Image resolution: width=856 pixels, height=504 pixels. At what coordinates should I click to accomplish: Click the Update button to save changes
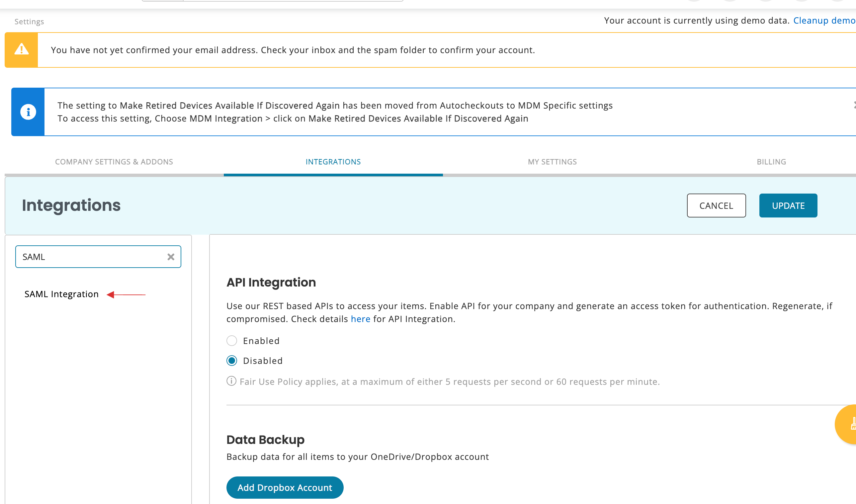pyautogui.click(x=788, y=205)
